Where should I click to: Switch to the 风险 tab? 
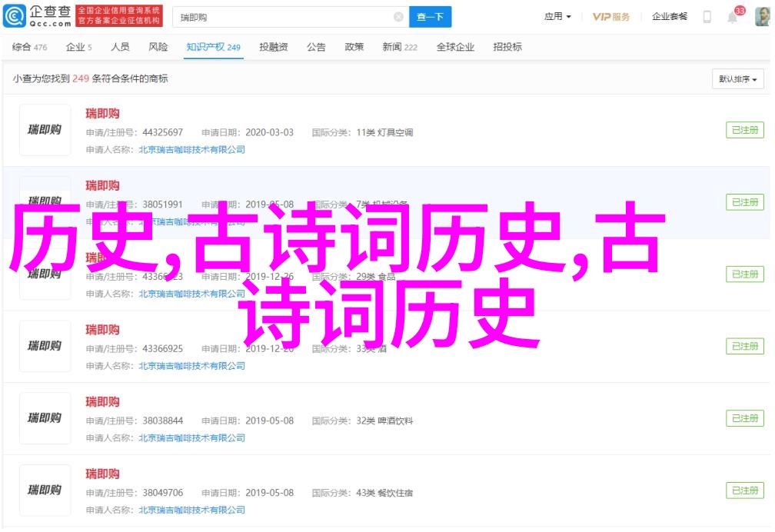158,47
